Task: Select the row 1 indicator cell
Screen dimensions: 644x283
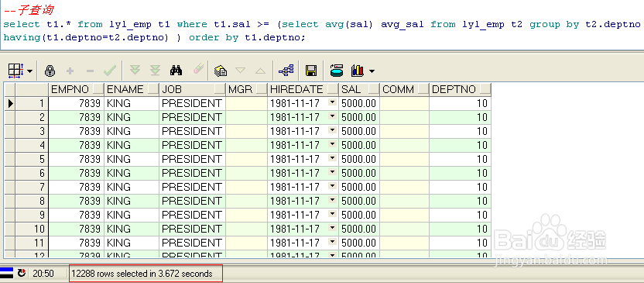Action: point(10,103)
